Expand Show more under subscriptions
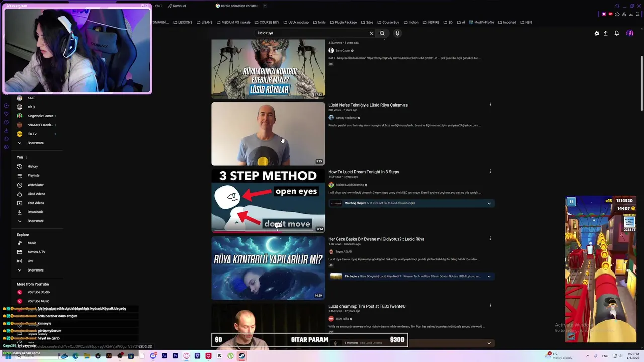Viewport: 644px width, 362px height. pos(35,143)
